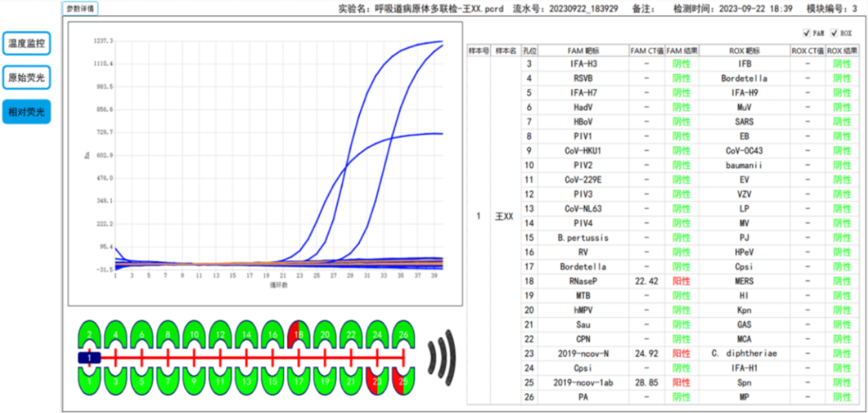The image size is (868, 413).
Task: Pick well 15 on the chip diagram
Action: [x=272, y=380]
